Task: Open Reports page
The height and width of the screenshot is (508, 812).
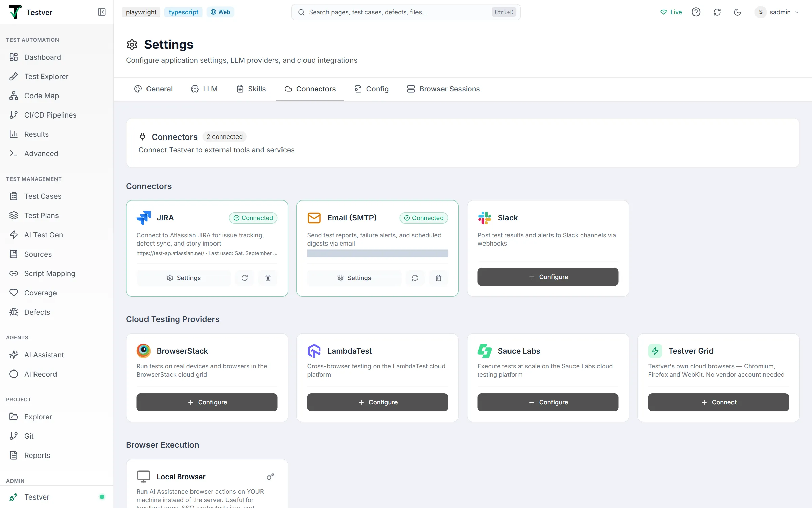Action: tap(57, 455)
